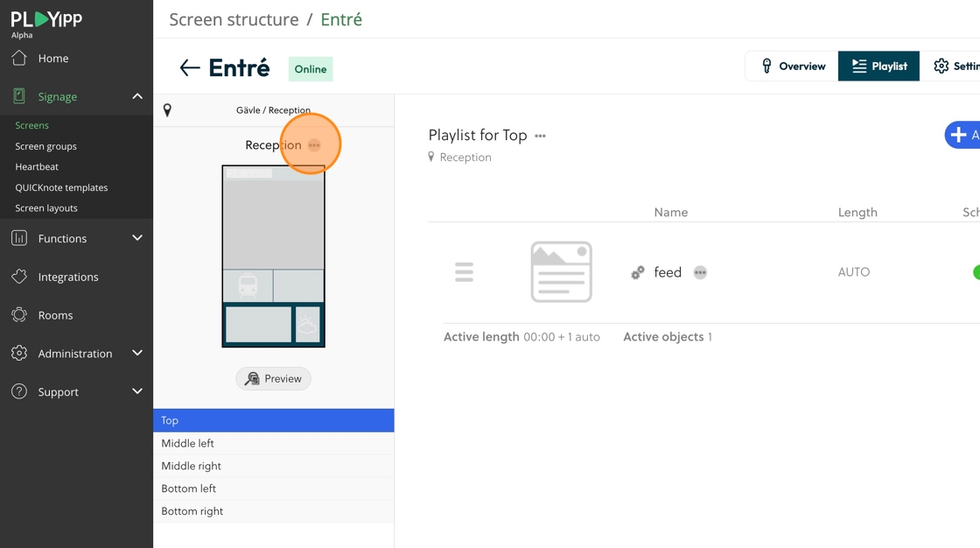Click the Rooms icon in sidebar
The width and height of the screenshot is (980, 548).
[x=19, y=314]
